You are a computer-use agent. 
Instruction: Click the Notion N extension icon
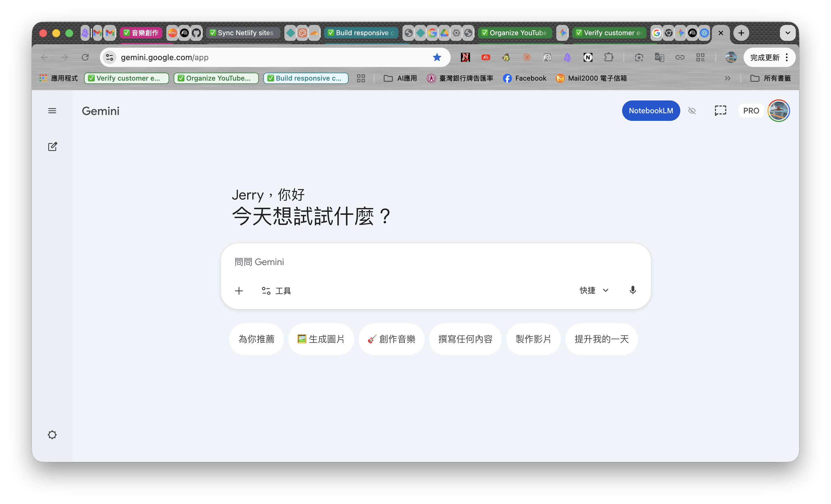588,57
